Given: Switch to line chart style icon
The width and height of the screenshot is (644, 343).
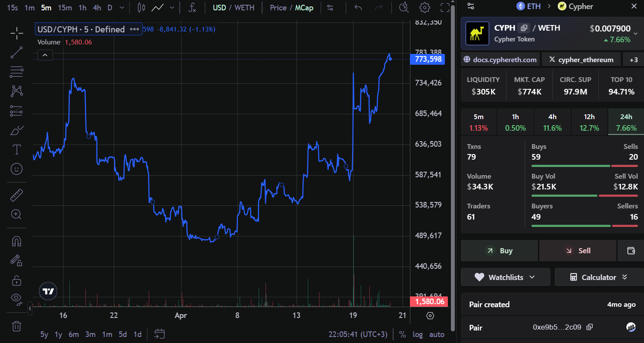Looking at the screenshot, I should click(x=158, y=7).
